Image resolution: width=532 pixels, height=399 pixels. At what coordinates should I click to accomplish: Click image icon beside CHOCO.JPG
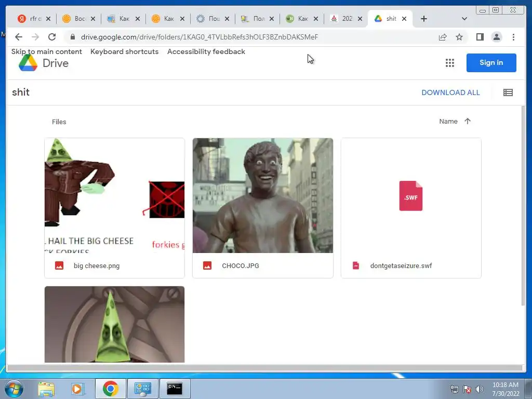click(207, 265)
